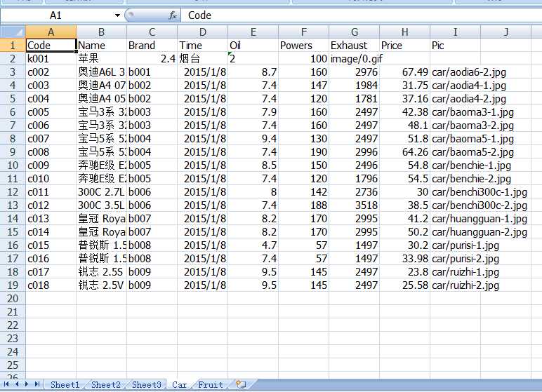Jump to last sheet tab arrow
This screenshot has height=392, width=542.
click(x=37, y=384)
